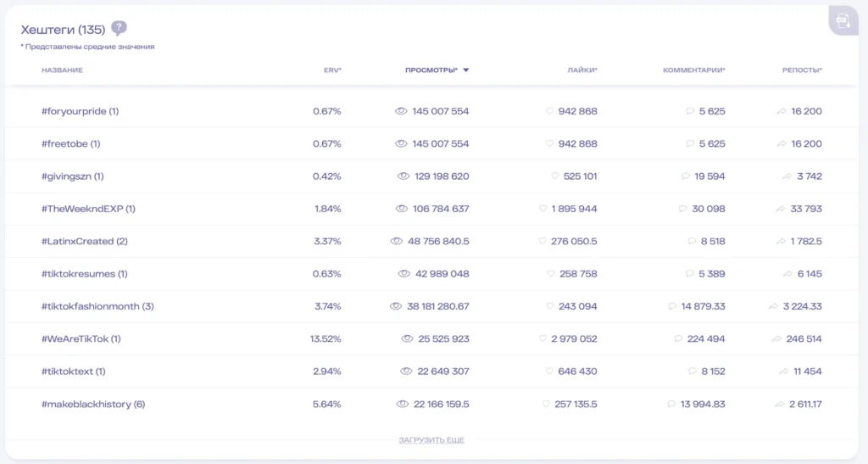This screenshot has width=868, height=464.
Task: Select the 33 793 reposts value
Action: pyautogui.click(x=807, y=209)
